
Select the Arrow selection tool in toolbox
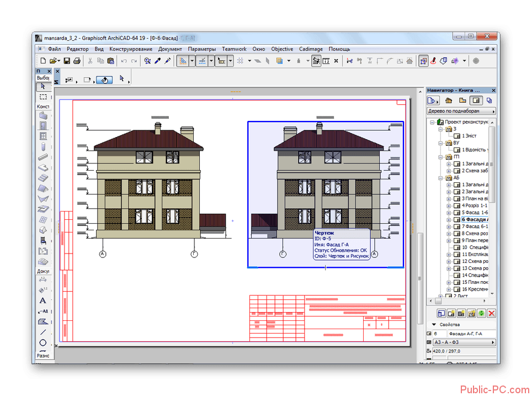click(x=42, y=86)
